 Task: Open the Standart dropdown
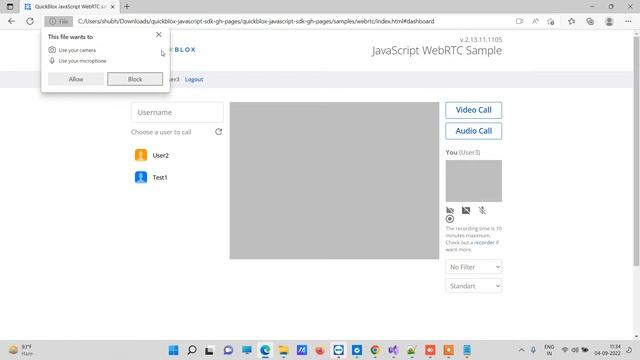point(473,286)
